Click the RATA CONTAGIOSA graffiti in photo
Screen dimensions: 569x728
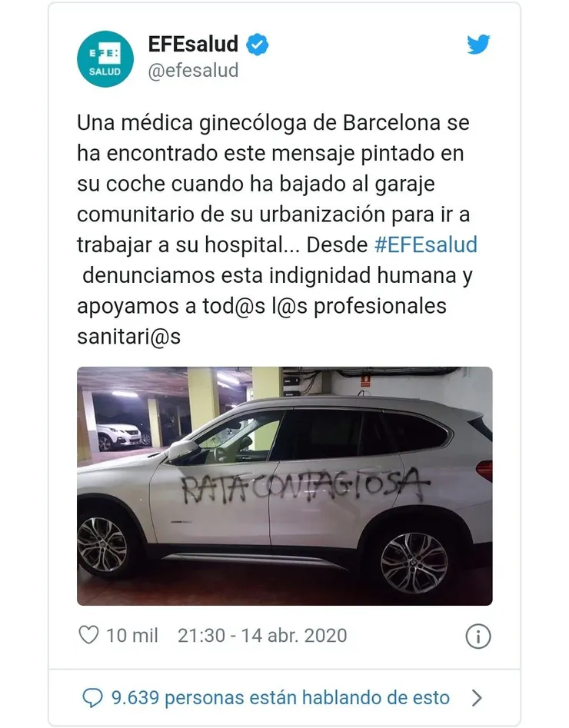coord(304,485)
